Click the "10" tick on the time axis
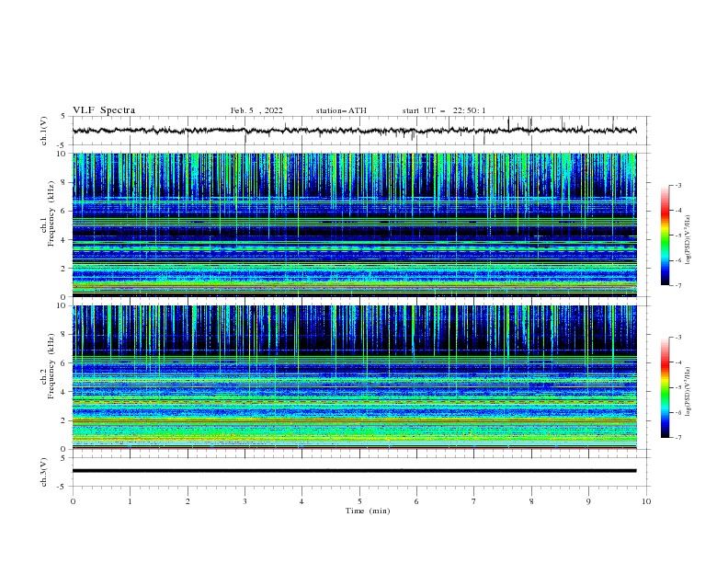This screenshot has width=728, height=563. coord(646,501)
